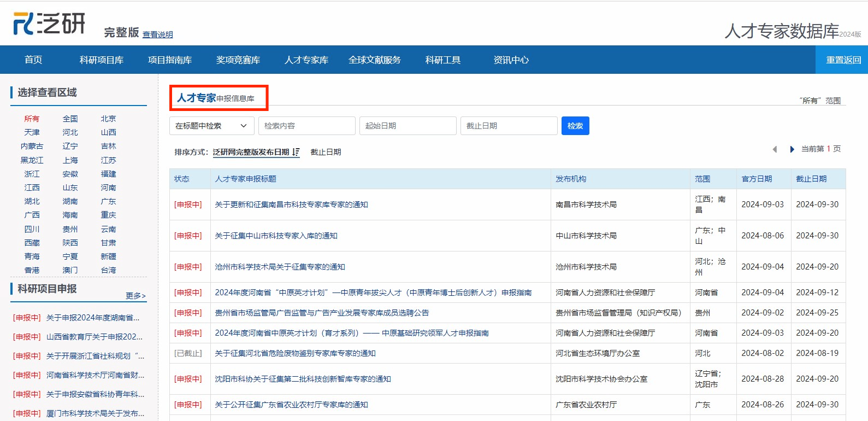The height and width of the screenshot is (421, 868).
Task: Click the blue 检索 search button
Action: [575, 126]
